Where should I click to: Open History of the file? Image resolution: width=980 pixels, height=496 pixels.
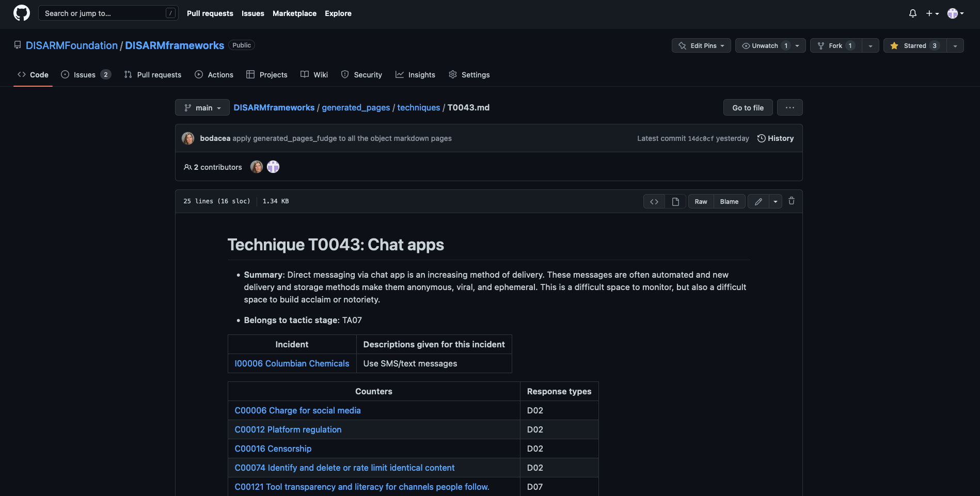(x=776, y=138)
